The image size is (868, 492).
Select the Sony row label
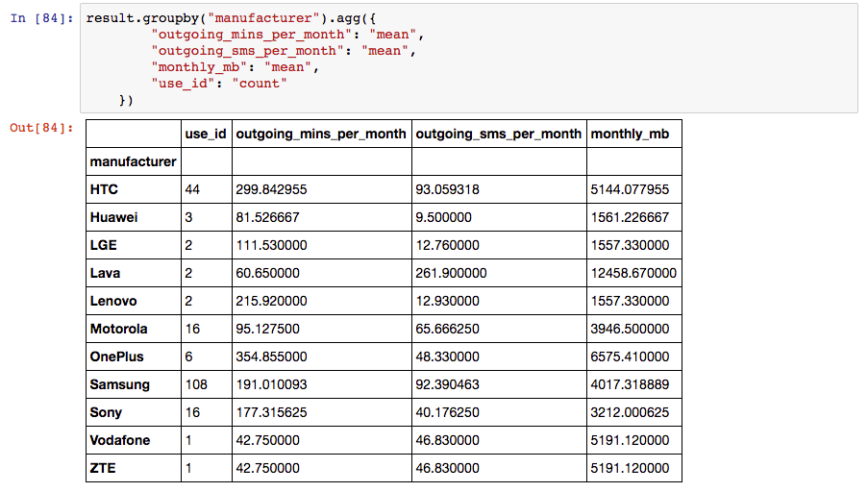tap(106, 412)
